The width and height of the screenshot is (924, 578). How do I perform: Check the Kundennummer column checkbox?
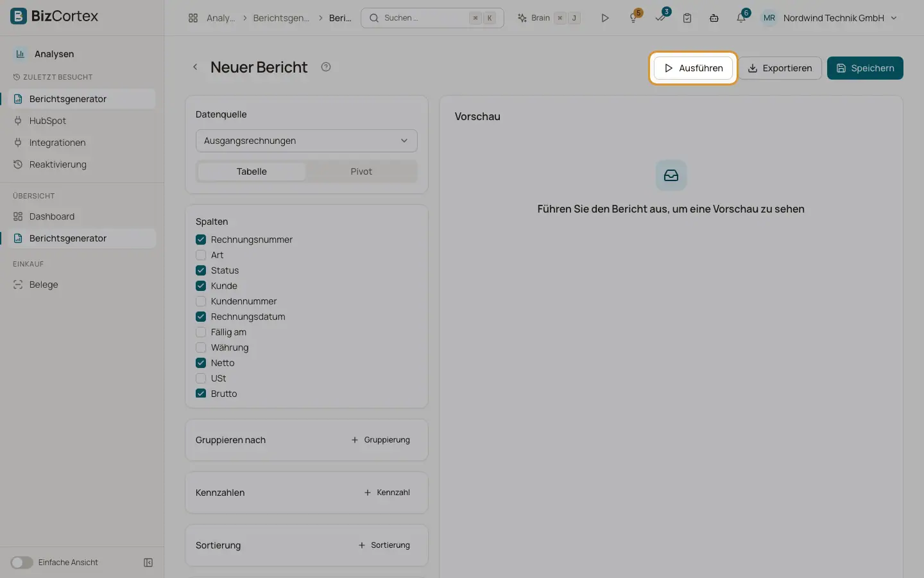(201, 301)
